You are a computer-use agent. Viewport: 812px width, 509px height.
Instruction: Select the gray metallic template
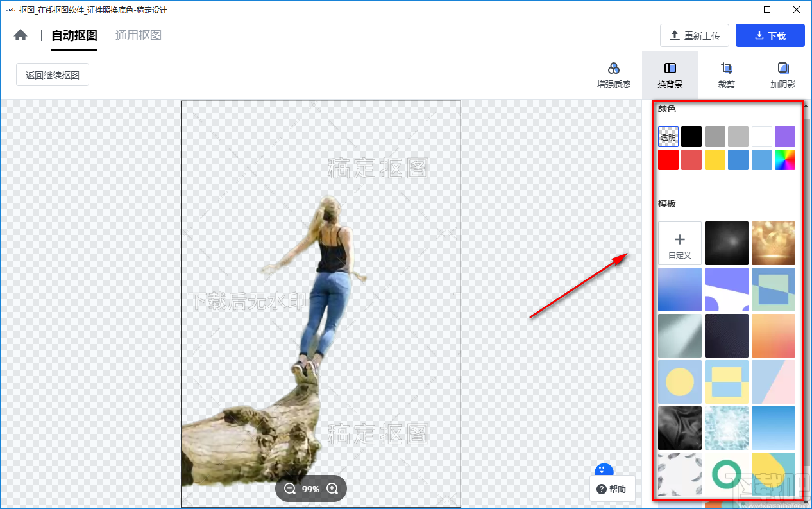point(680,336)
